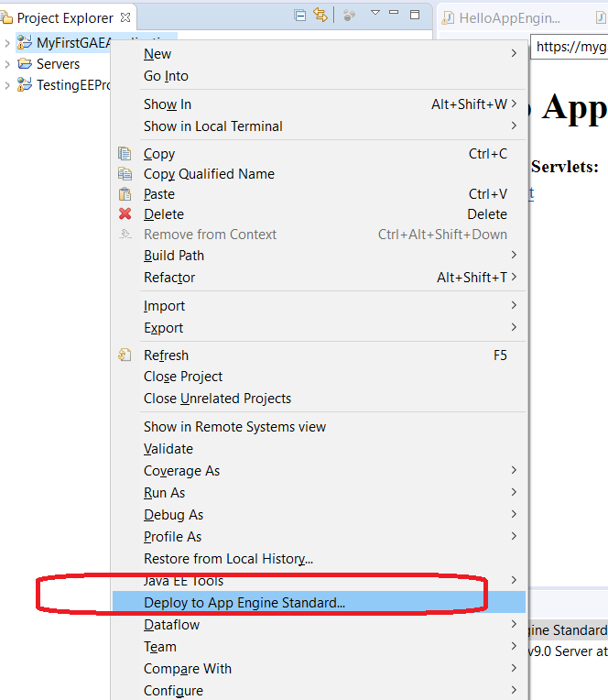
Task: Select Deploy to App Engine Standard
Action: click(x=244, y=603)
